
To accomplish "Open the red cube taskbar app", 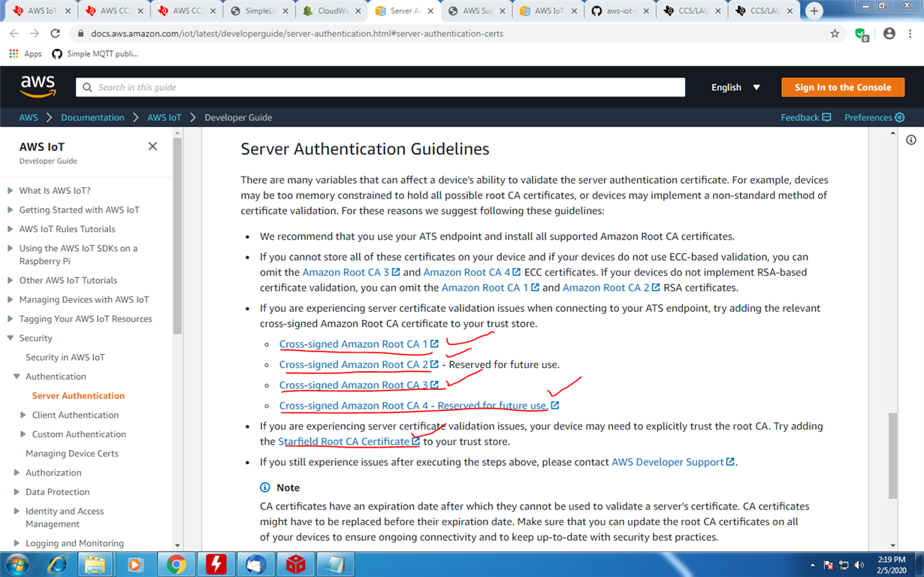I will coord(296,564).
